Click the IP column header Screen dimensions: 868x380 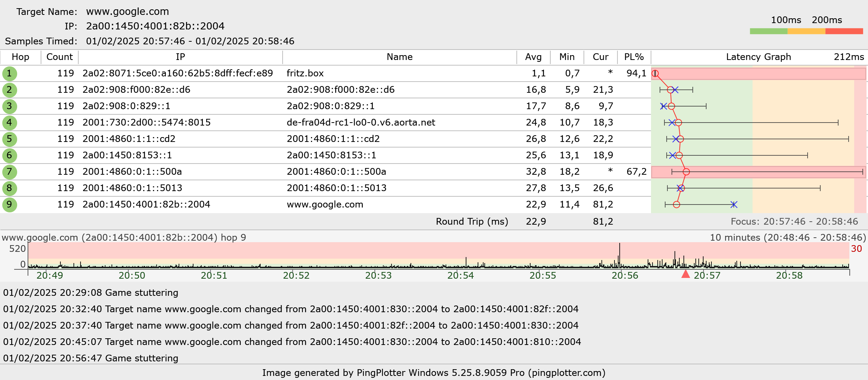[x=180, y=57]
